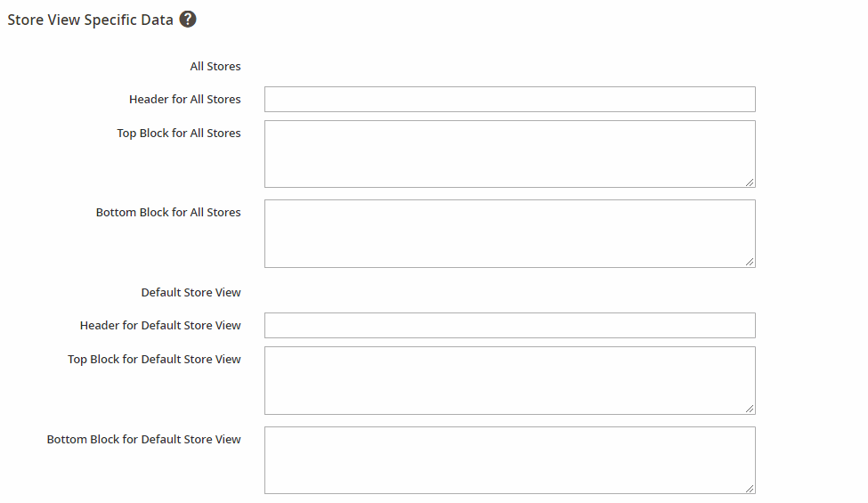Click resize handle of Bottom Block All Stores textarea
Screen dimensions: 868x503
[x=750, y=262]
